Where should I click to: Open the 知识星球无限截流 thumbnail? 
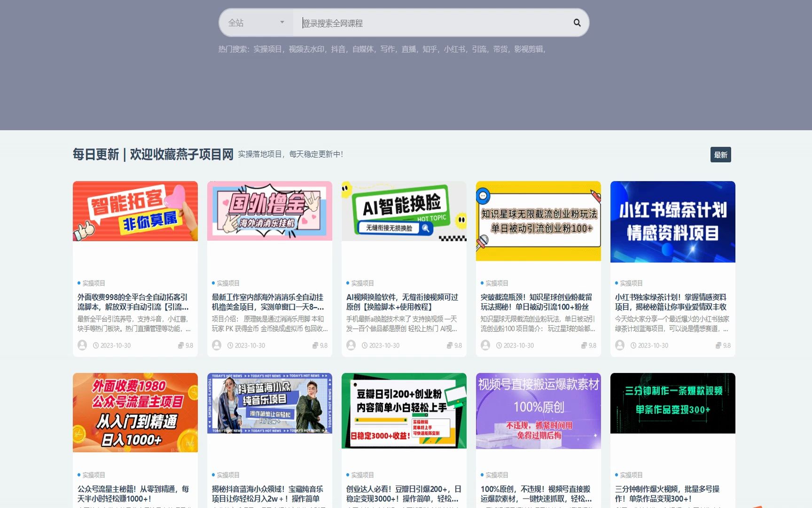539,221
